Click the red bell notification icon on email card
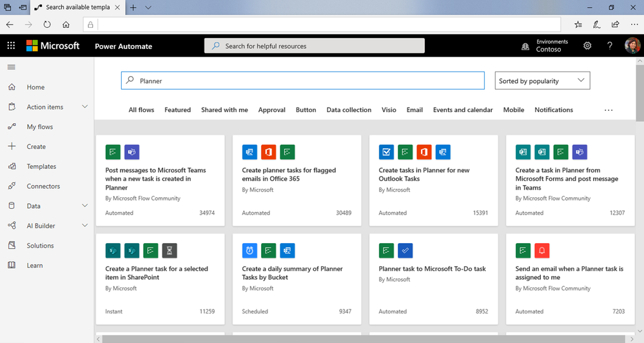Image resolution: width=644 pixels, height=343 pixels. (x=542, y=251)
